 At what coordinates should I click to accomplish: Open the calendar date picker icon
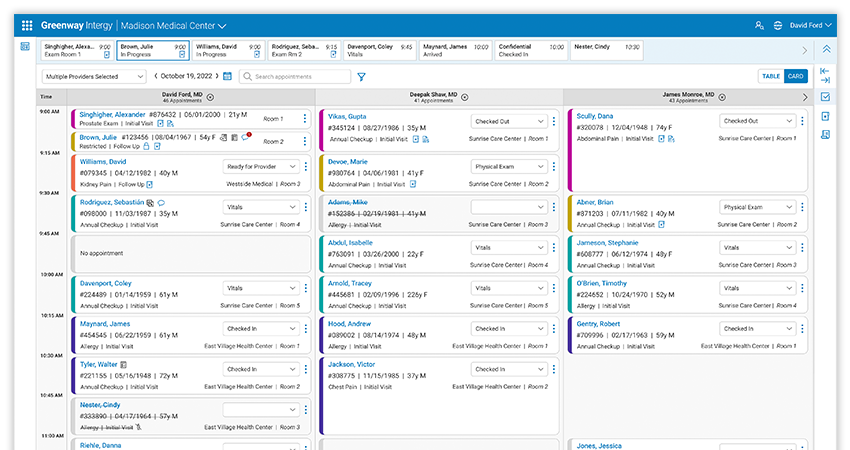point(228,76)
